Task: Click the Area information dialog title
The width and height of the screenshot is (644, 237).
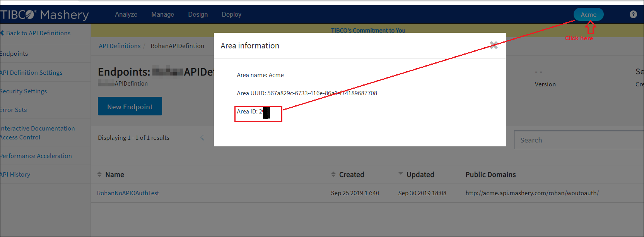Action: (250, 46)
